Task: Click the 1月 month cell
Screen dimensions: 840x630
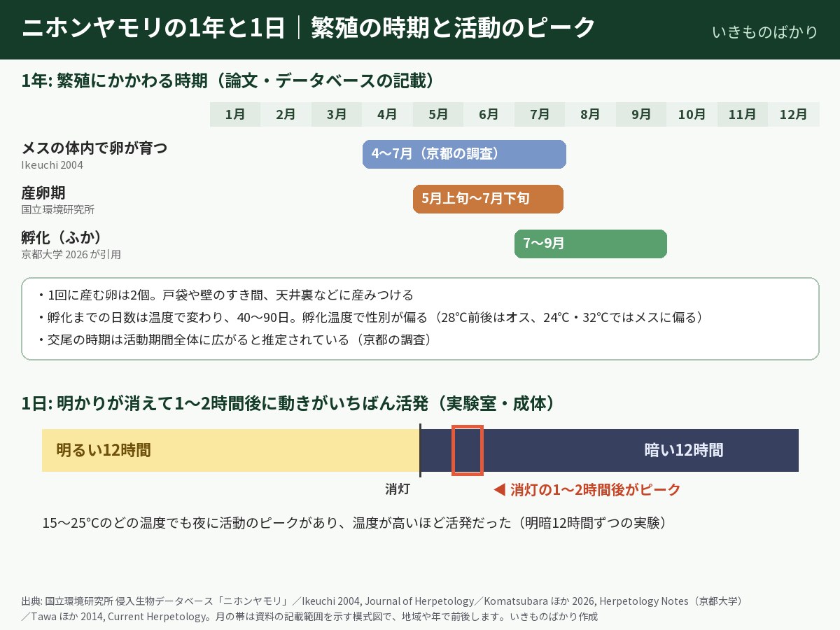Action: point(235,114)
